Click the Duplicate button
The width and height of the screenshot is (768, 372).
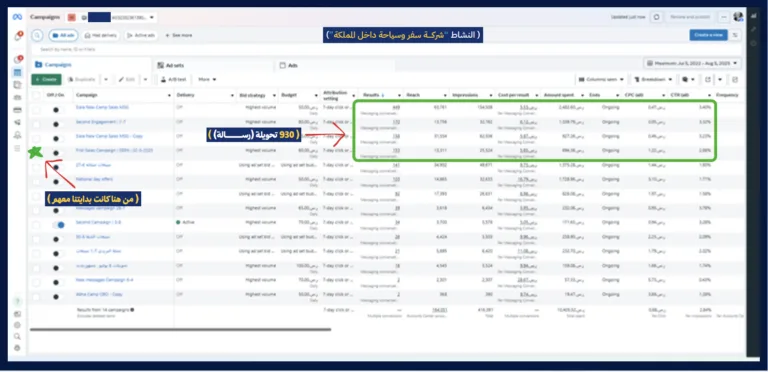point(82,79)
